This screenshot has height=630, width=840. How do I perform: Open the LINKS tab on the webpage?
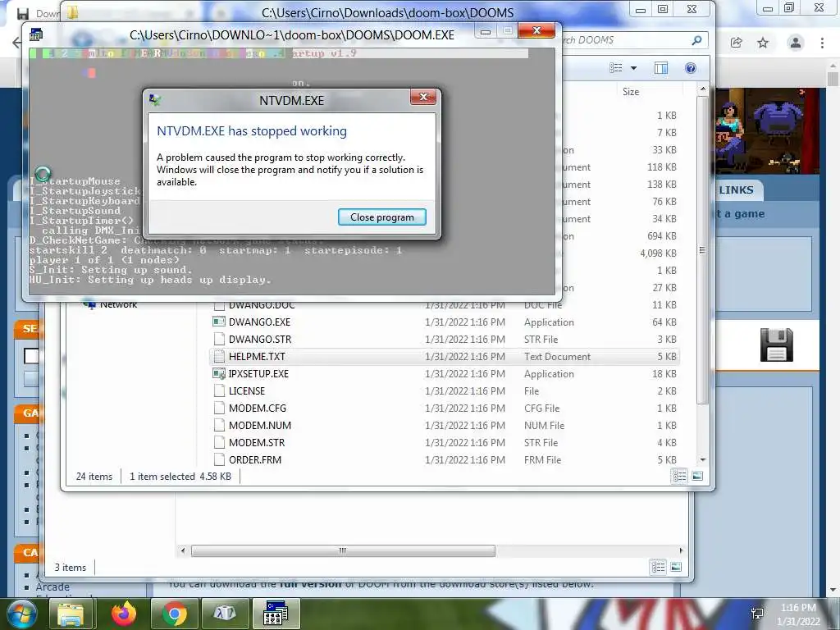[736, 189]
